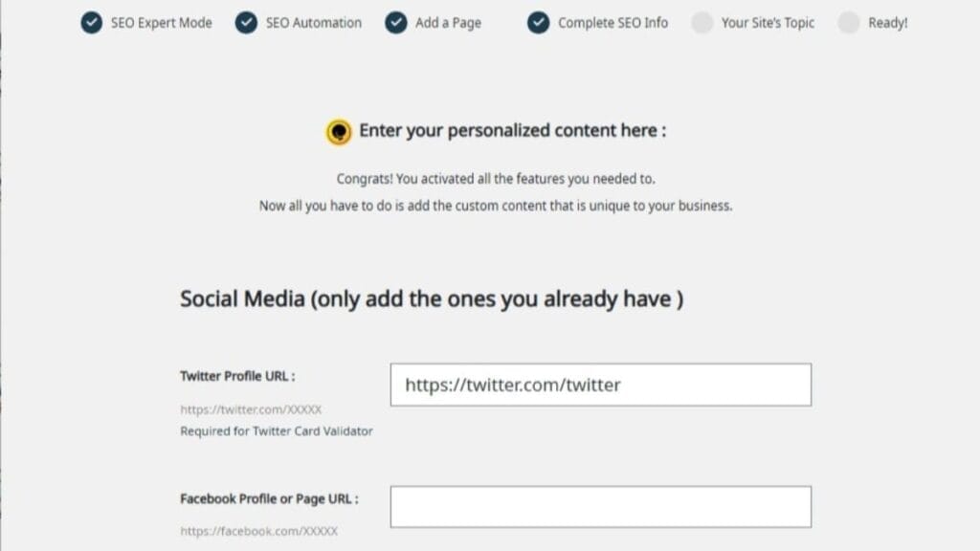Click the Complete SEO Info checkmark icon
This screenshot has height=551, width=980.
click(538, 22)
